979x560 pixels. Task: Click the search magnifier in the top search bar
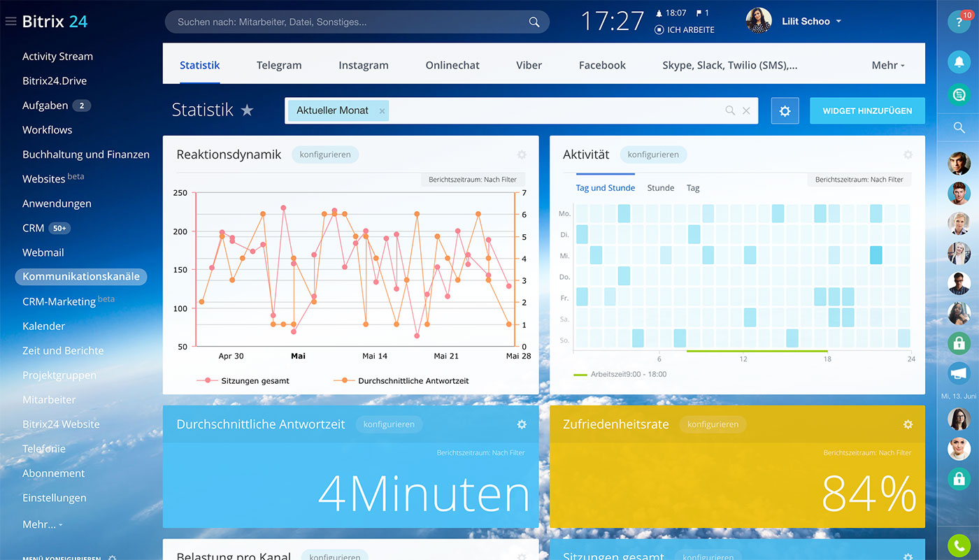click(534, 22)
